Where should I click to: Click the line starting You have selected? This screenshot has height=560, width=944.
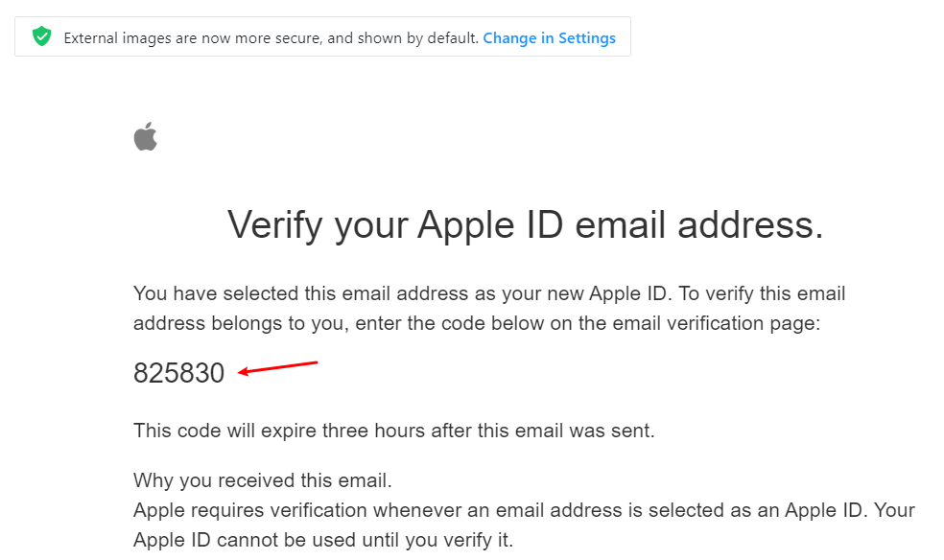(x=489, y=293)
